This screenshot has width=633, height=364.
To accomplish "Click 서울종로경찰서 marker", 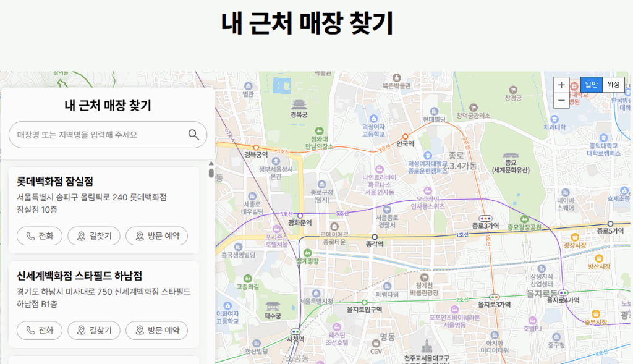I will (x=387, y=210).
